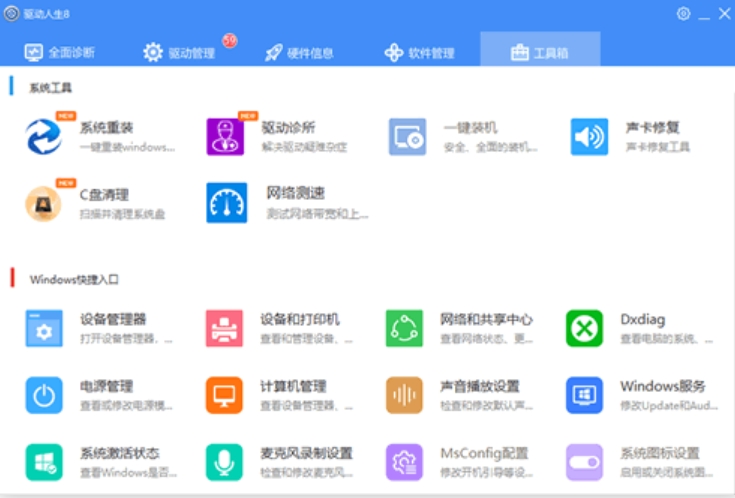
Task: Open the Windows服务 icon
Action: click(584, 395)
